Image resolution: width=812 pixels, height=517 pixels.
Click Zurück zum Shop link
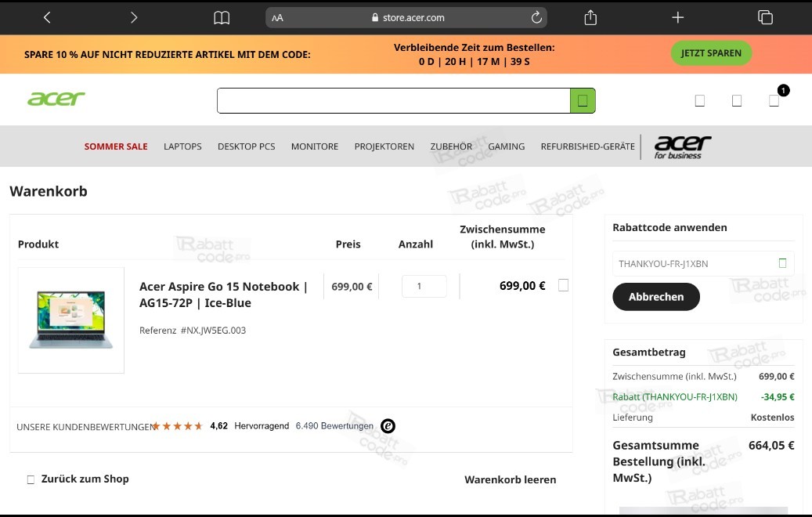click(85, 479)
